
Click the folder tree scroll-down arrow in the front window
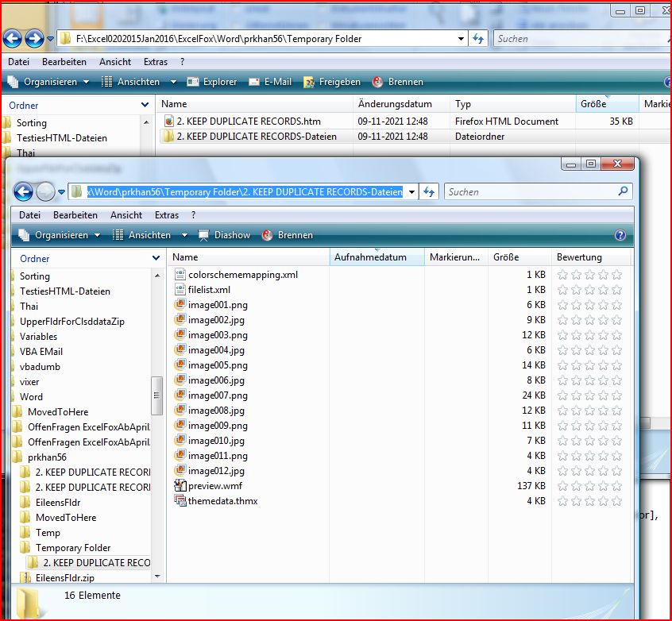[157, 577]
